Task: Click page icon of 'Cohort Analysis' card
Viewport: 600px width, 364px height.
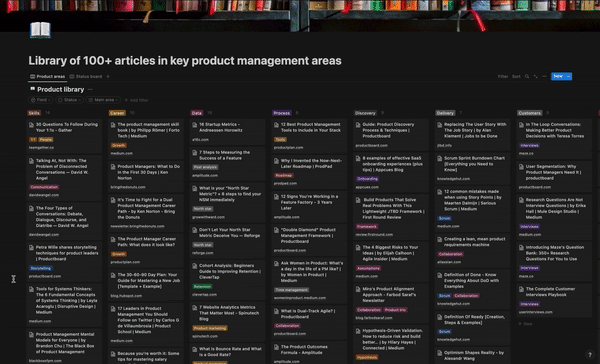Action: coord(195,266)
